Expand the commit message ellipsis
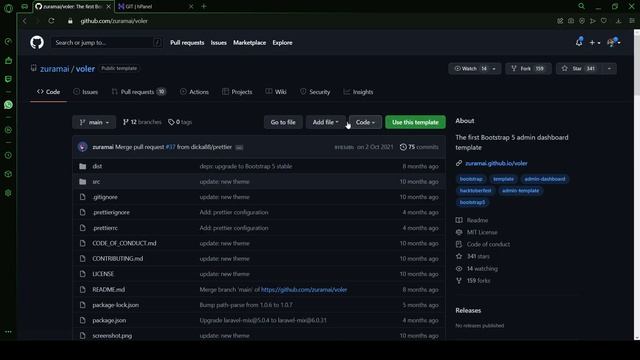Screen dimensions: 640x360 coord(239,147)
